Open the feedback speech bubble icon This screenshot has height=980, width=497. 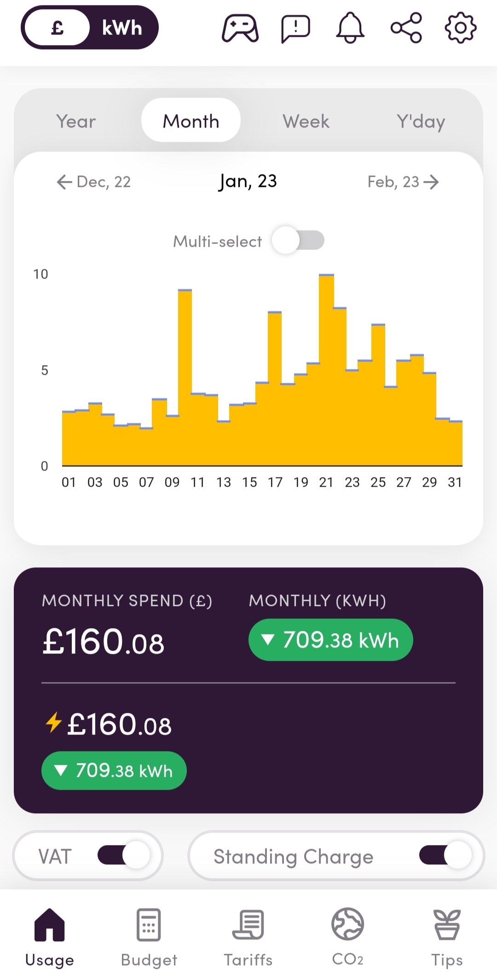[295, 29]
